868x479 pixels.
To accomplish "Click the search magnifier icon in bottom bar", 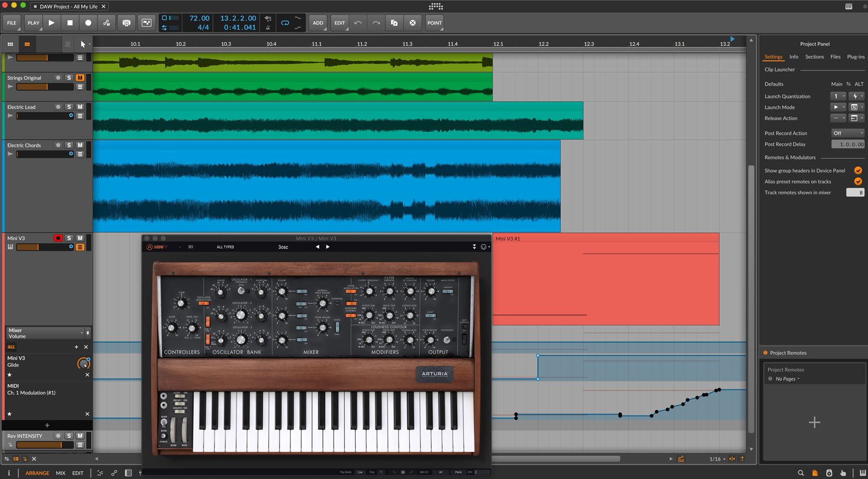I will point(801,473).
